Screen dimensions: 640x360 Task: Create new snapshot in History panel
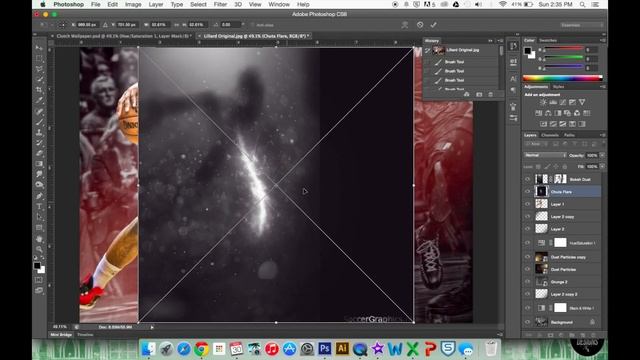click(479, 94)
